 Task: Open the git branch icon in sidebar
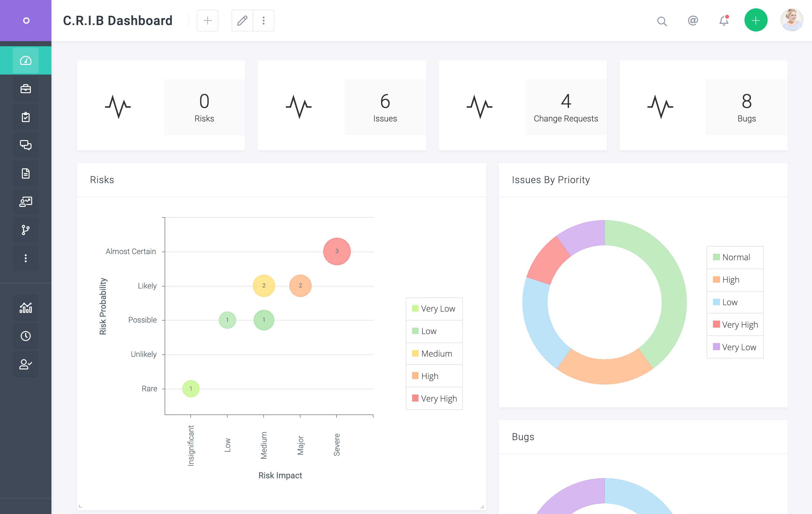pyautogui.click(x=26, y=230)
